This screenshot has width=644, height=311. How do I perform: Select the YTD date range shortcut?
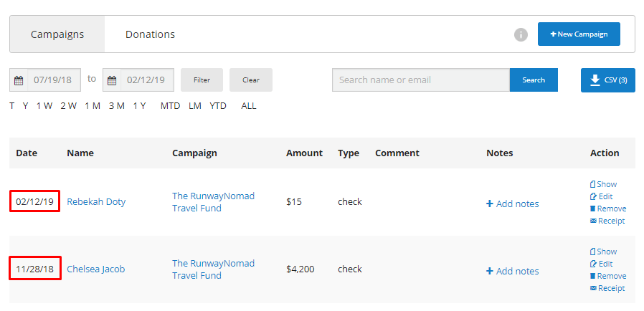218,106
